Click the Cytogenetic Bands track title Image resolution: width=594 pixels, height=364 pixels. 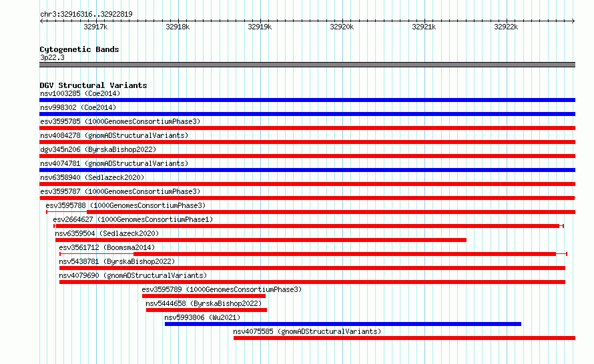click(79, 49)
